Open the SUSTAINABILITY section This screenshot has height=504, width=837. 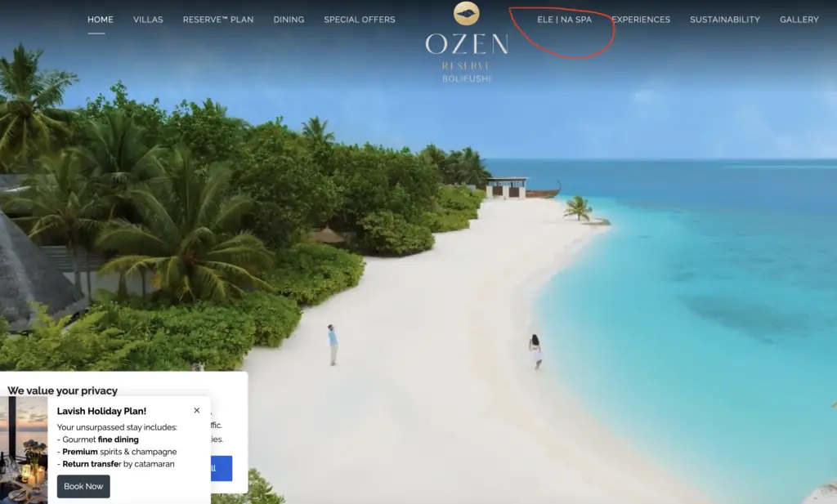(x=725, y=20)
